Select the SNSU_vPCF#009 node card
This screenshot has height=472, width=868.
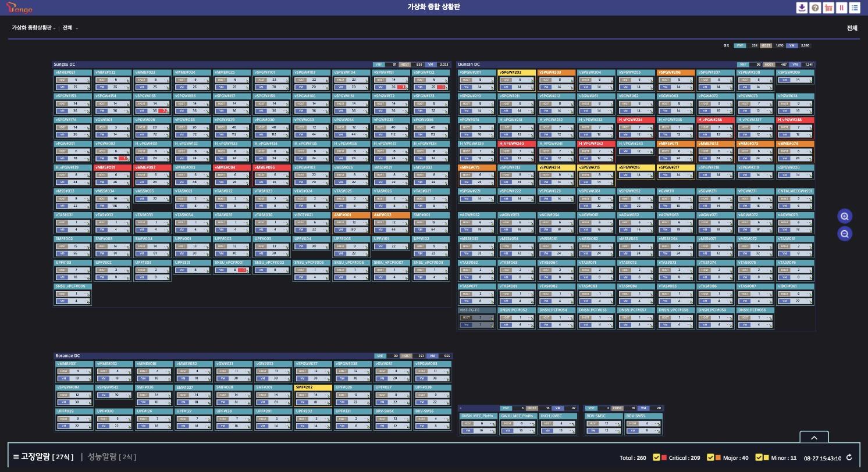point(73,294)
